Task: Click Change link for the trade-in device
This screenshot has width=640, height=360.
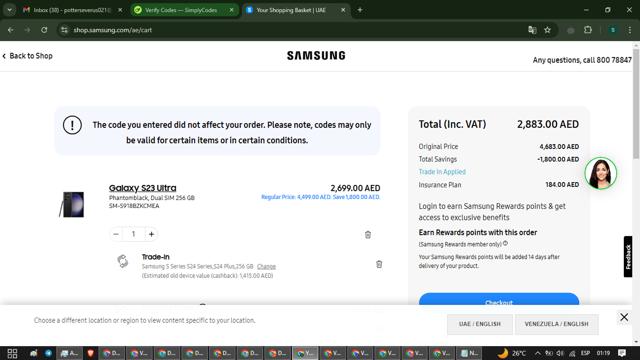Action: 266,266
